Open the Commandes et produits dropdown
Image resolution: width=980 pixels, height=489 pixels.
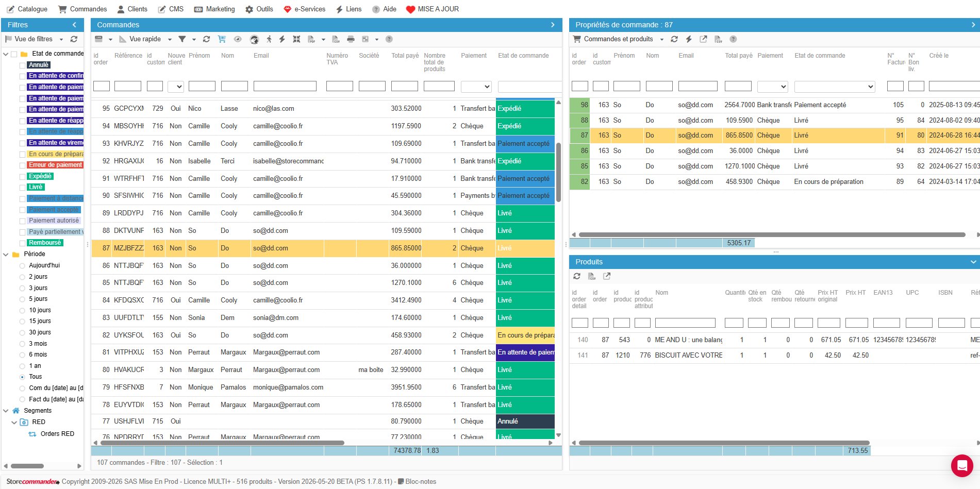[x=662, y=39]
